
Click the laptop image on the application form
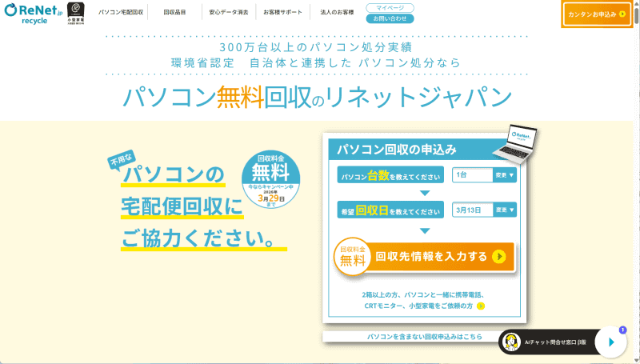(515, 144)
